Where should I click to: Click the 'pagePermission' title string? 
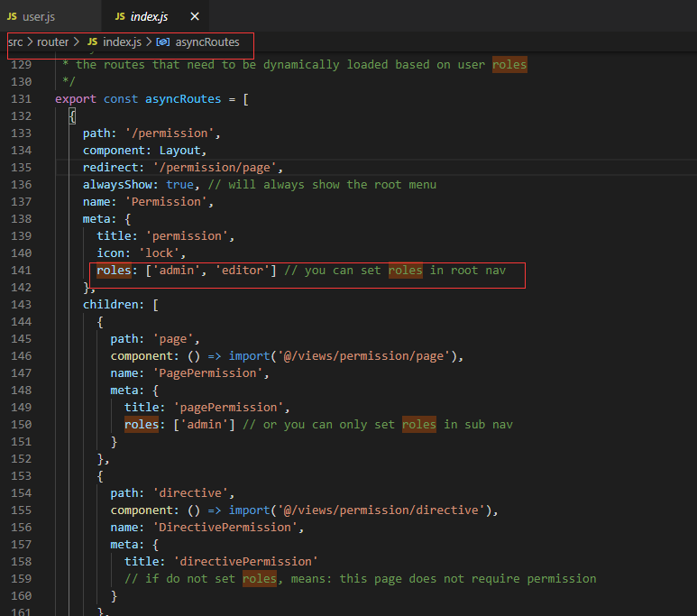pyautogui.click(x=228, y=408)
